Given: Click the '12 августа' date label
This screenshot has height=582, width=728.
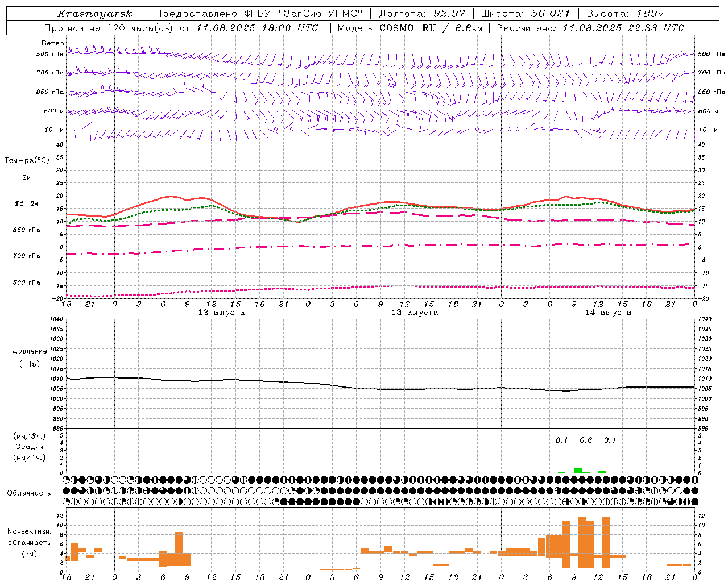Looking at the screenshot, I should pos(221,313).
